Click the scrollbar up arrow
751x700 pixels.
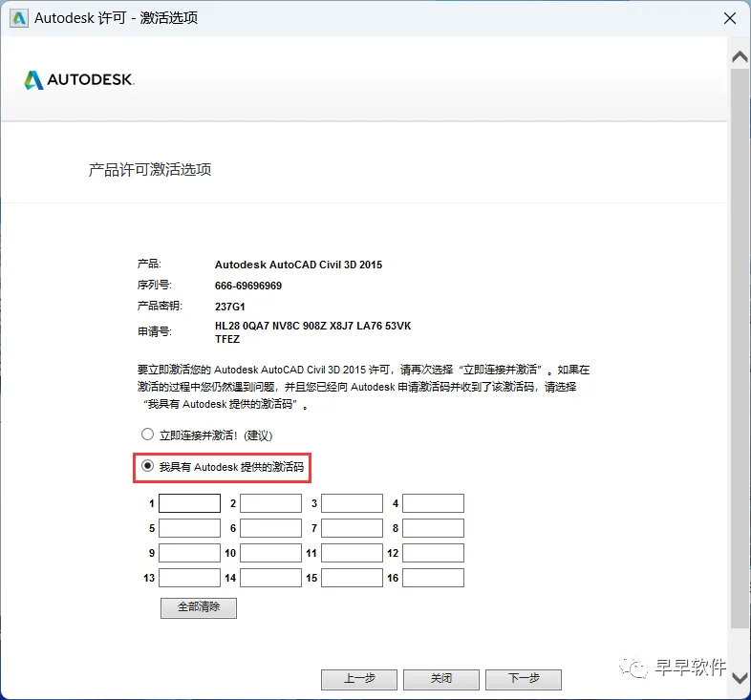click(x=740, y=57)
